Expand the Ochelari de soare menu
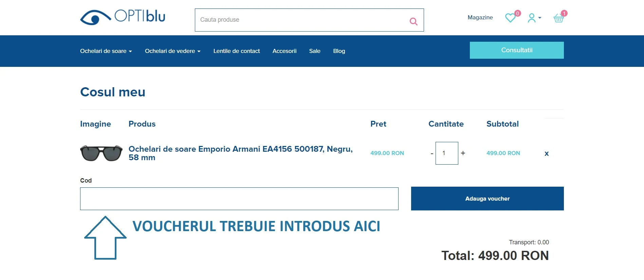The image size is (644, 280). pyautogui.click(x=106, y=51)
